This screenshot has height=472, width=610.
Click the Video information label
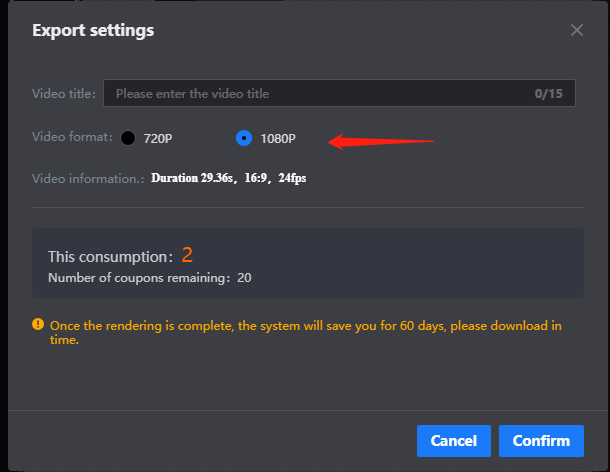click(88, 179)
